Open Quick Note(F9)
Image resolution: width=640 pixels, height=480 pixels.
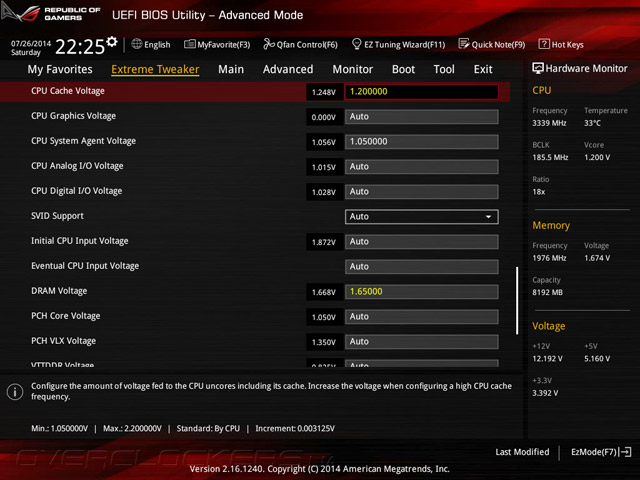[x=491, y=44]
